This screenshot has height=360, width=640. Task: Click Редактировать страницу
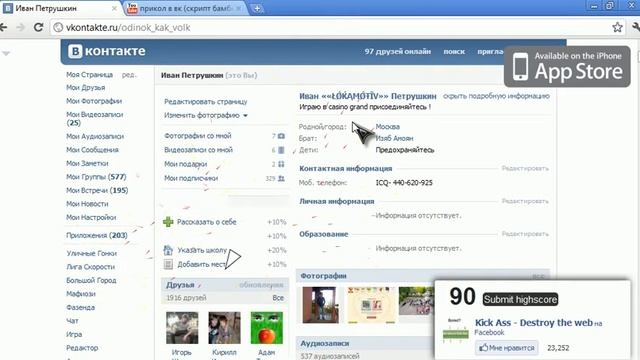(x=206, y=102)
